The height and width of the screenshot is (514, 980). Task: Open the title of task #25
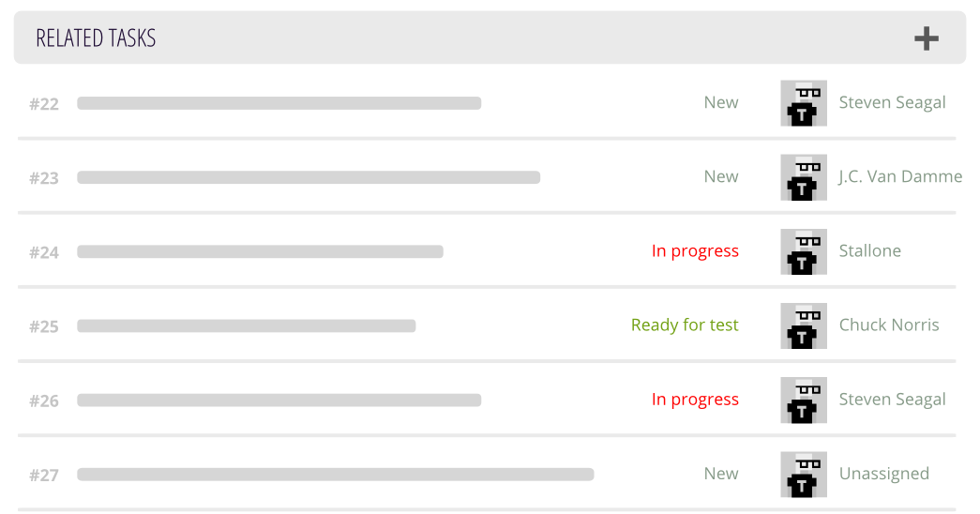click(246, 326)
